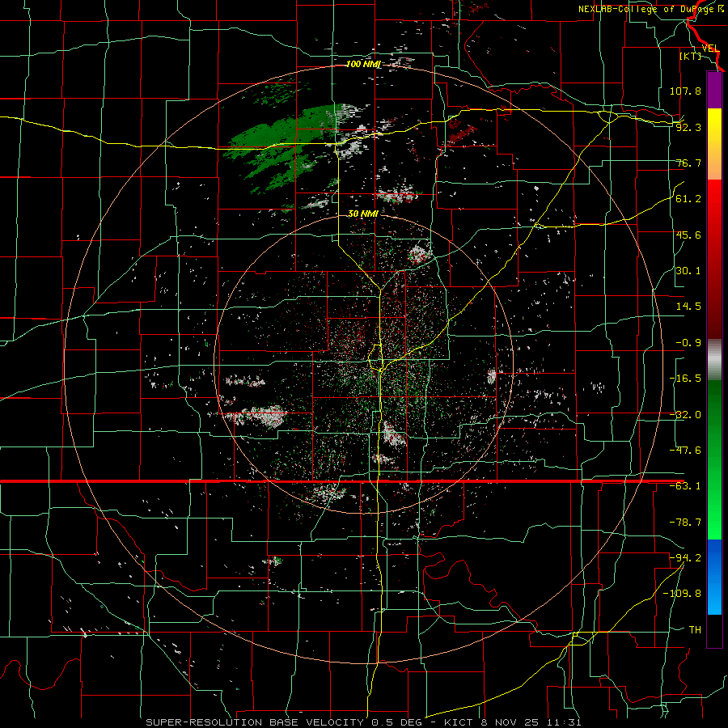Click the [KT] units label
The height and width of the screenshot is (728, 728).
pos(691,56)
